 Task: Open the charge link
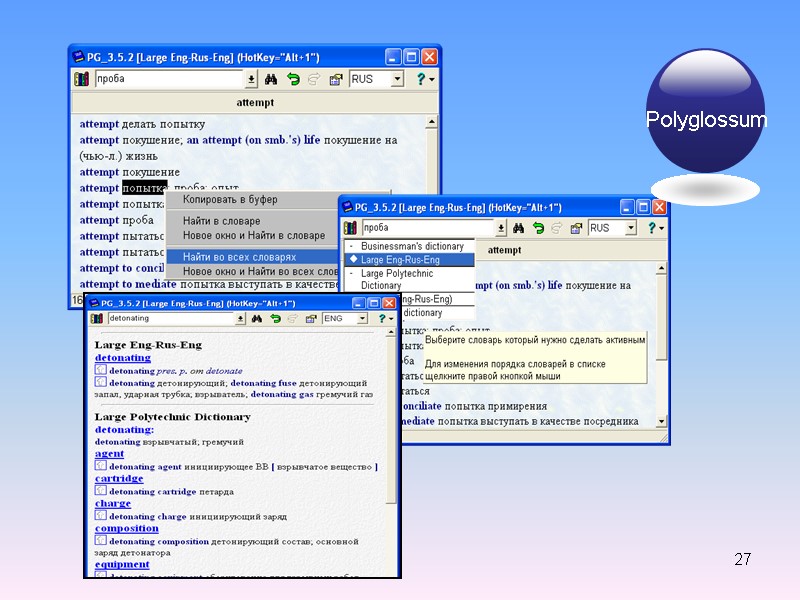click(113, 504)
